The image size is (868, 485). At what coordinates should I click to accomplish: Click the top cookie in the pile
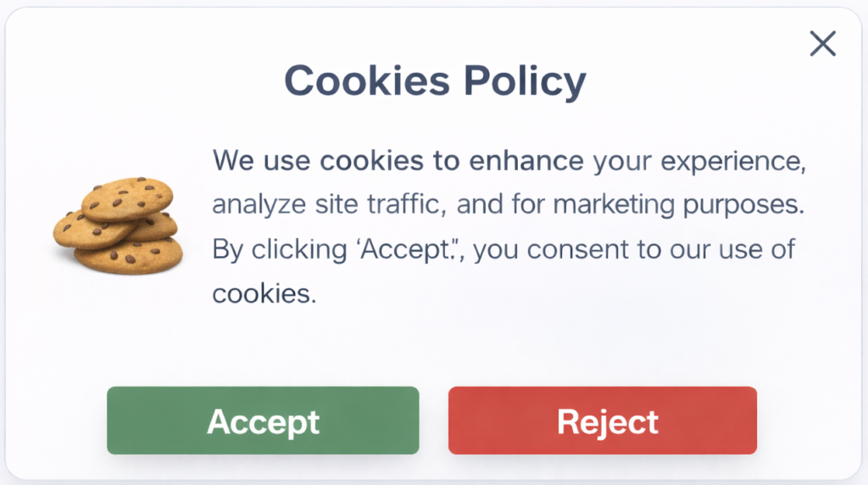pyautogui.click(x=128, y=198)
